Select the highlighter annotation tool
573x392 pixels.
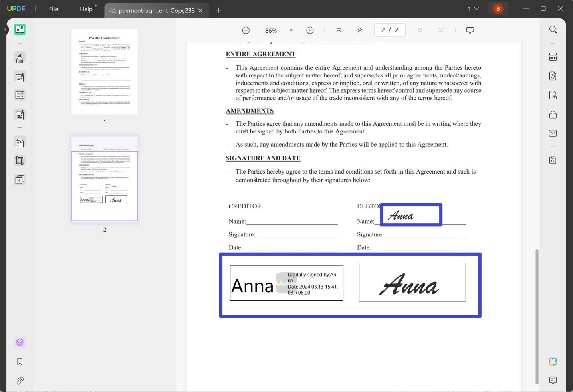(20, 58)
